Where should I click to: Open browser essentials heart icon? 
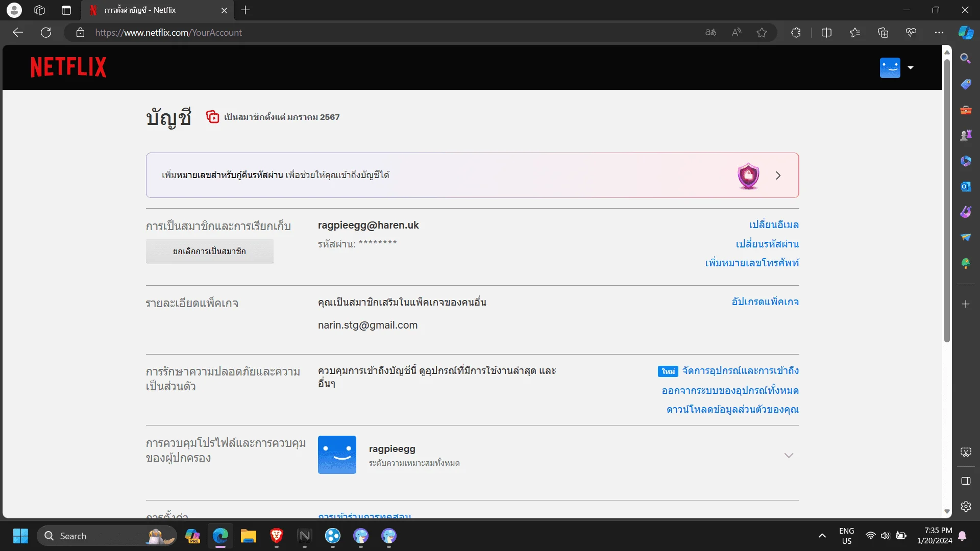[x=911, y=33]
